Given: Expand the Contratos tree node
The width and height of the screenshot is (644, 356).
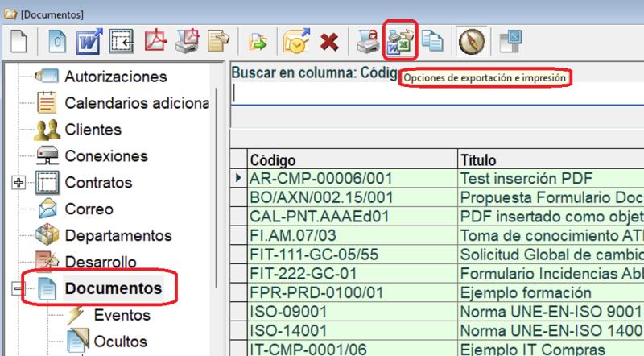Looking at the screenshot, I should pyautogui.click(x=19, y=182).
